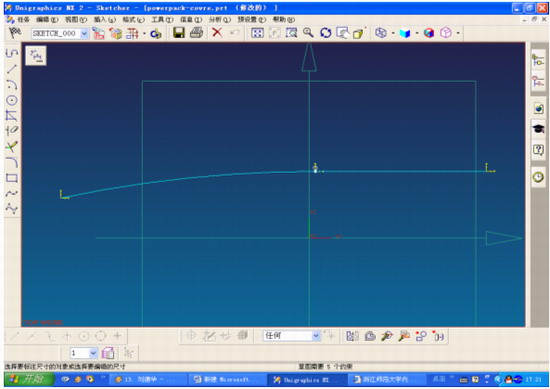The image size is (550, 389).
Task: Open the 插入 menu
Action: coord(105,20)
